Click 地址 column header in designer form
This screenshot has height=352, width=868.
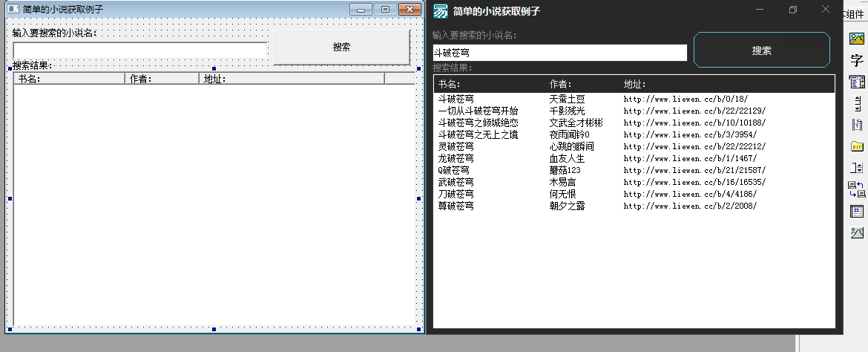[x=292, y=79]
